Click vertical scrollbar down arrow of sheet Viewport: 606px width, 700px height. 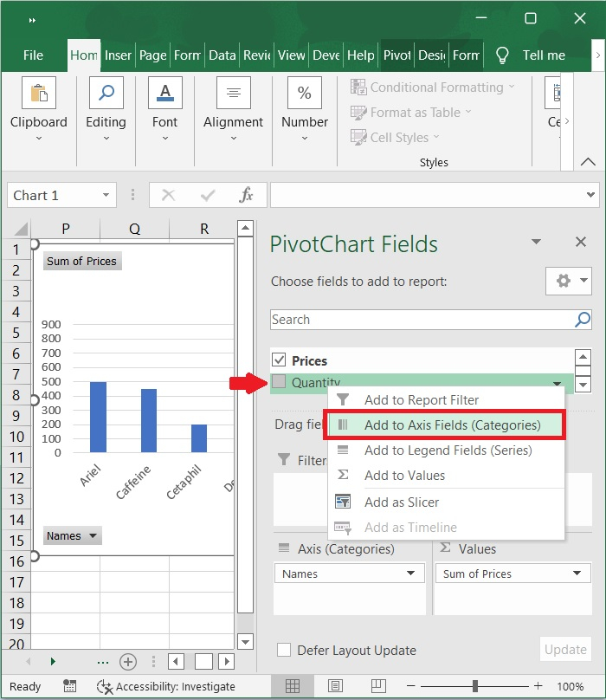point(245,642)
